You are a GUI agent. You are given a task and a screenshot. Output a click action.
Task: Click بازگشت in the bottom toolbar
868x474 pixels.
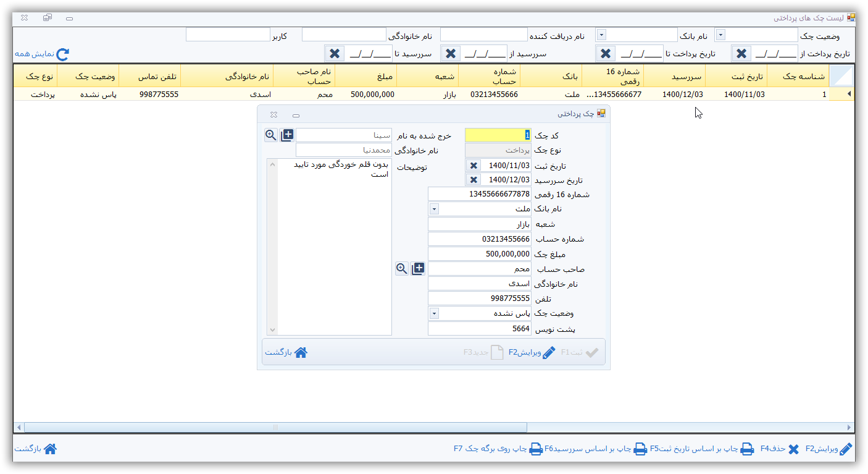tap(36, 449)
